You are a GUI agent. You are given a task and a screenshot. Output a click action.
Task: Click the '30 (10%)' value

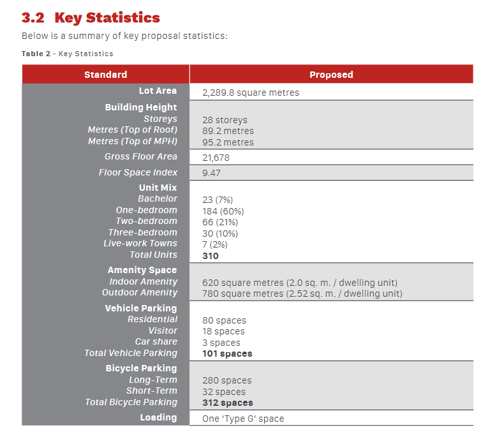(220, 234)
